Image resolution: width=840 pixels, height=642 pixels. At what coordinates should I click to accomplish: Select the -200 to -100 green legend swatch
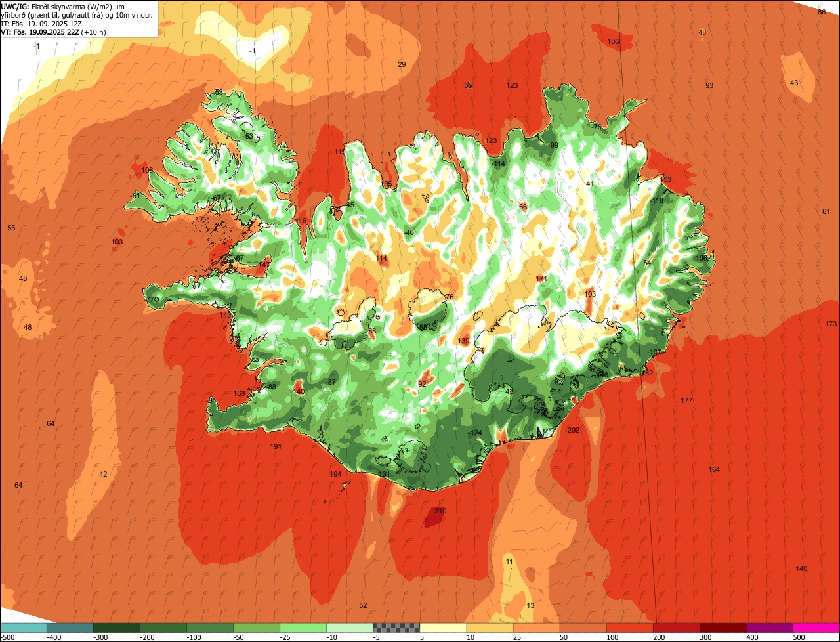[x=163, y=628]
